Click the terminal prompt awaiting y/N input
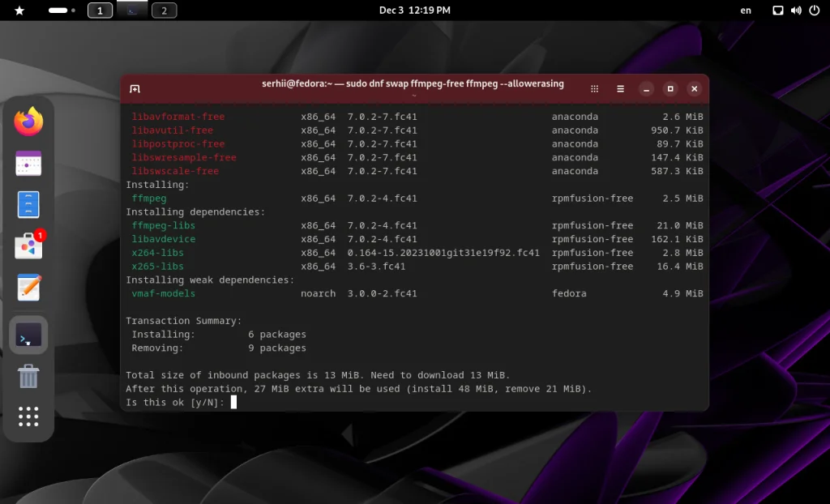 pyautogui.click(x=233, y=401)
